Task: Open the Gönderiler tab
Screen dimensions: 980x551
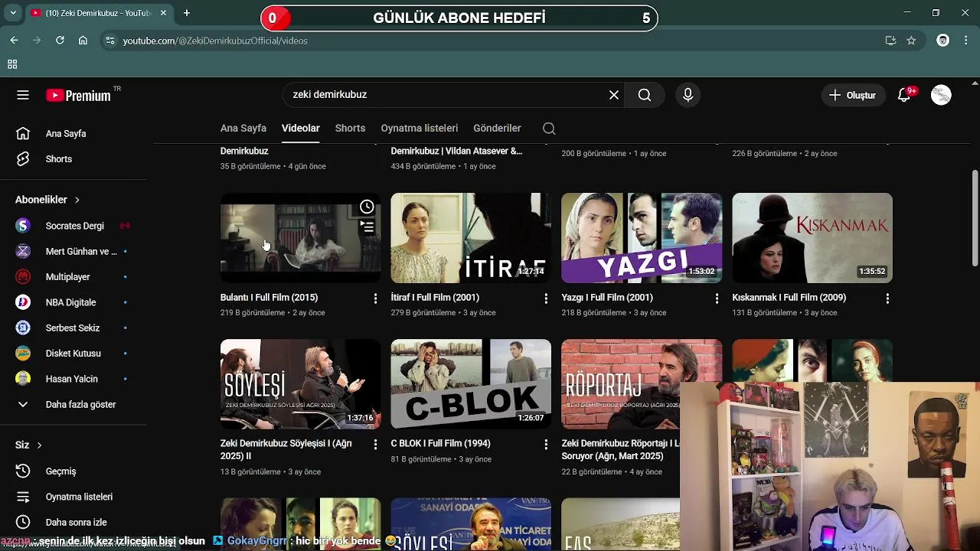Action: coord(497,129)
